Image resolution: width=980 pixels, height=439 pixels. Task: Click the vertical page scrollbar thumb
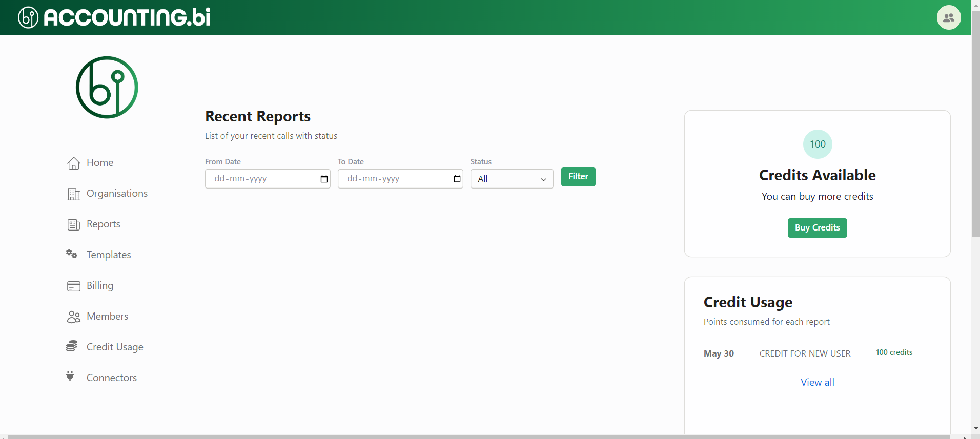pos(975,124)
